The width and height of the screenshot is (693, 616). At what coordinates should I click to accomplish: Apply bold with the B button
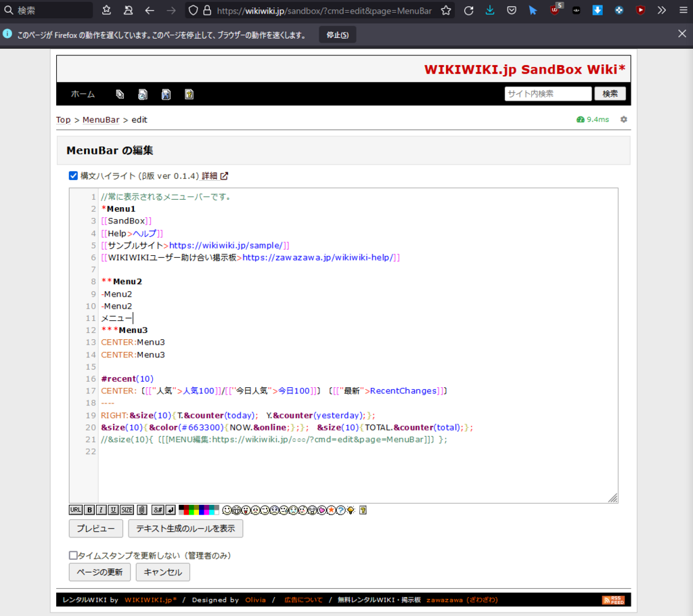[89, 510]
